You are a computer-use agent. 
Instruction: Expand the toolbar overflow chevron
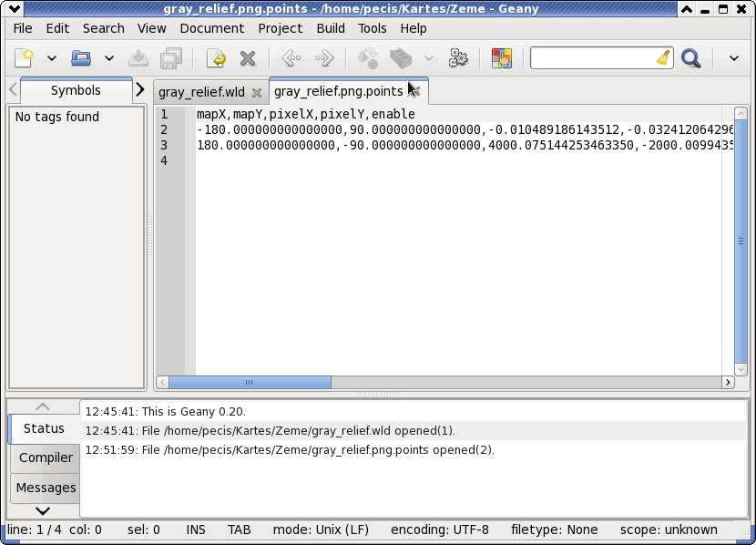tap(734, 59)
